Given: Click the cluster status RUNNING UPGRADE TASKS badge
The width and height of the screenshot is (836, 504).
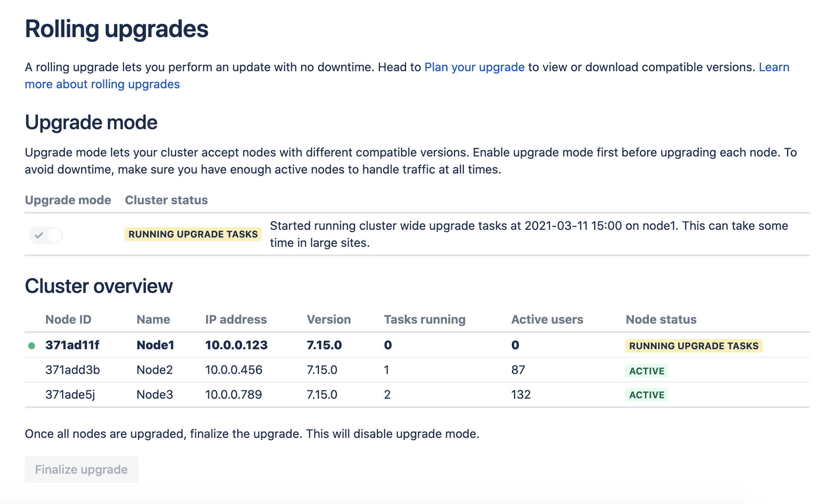Looking at the screenshot, I should coord(193,234).
